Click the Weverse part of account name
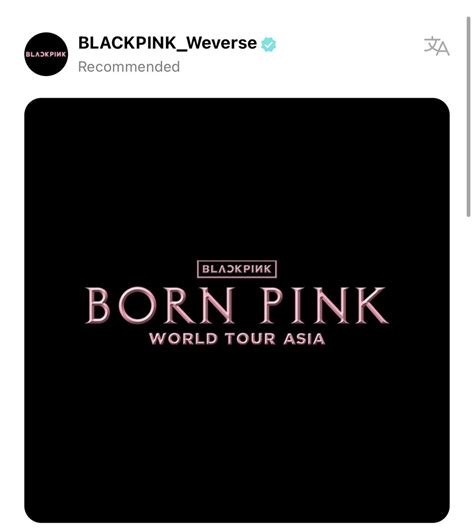474x531 pixels. pos(222,43)
